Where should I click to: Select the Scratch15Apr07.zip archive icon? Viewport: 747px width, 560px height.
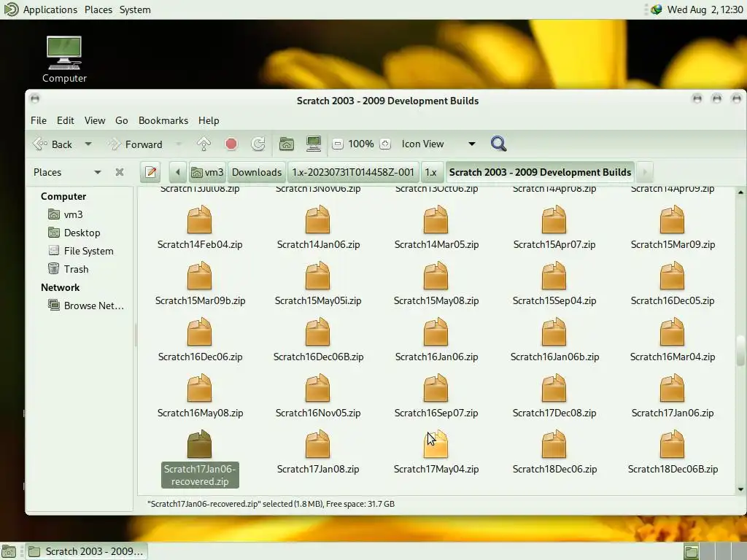coord(554,219)
